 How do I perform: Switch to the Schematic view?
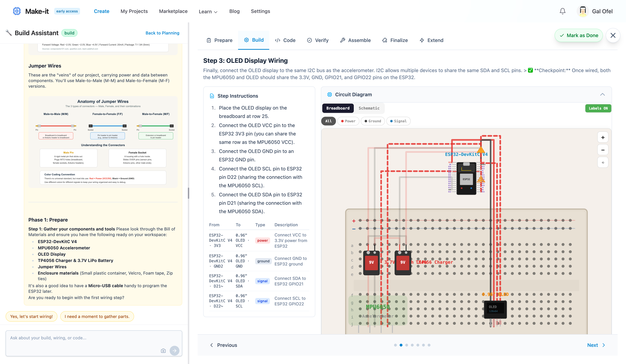tap(369, 108)
